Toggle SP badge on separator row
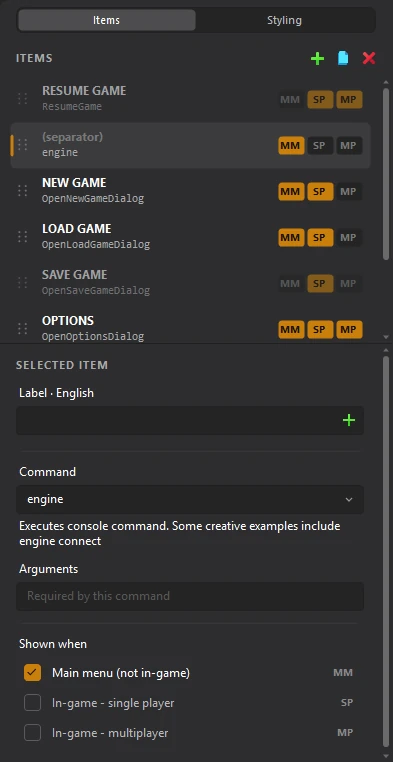 (x=319, y=145)
